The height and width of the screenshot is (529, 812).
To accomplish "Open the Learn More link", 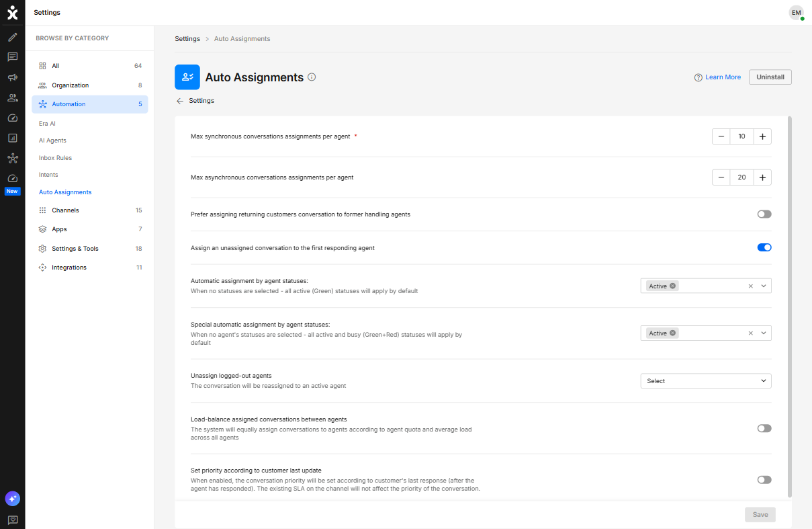I will (723, 77).
